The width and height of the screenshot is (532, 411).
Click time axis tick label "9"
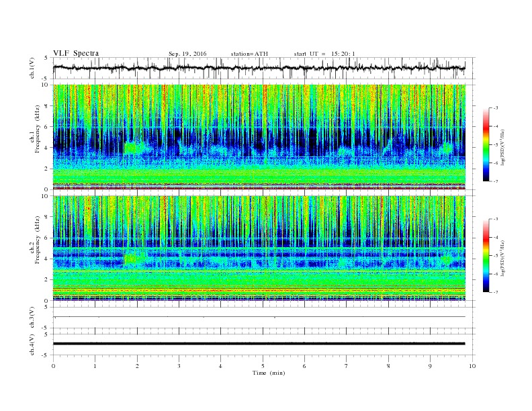pyautogui.click(x=430, y=366)
